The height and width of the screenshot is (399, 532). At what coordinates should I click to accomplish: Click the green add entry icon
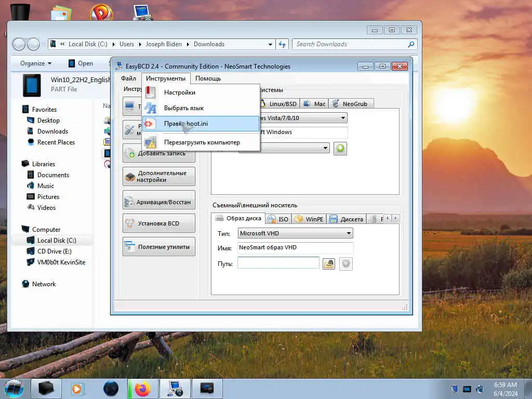tap(340, 149)
